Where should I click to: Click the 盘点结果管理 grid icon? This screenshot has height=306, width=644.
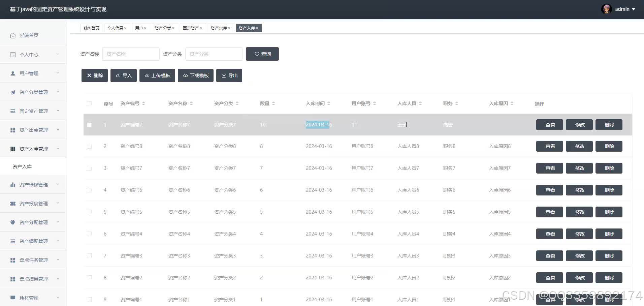(13, 279)
